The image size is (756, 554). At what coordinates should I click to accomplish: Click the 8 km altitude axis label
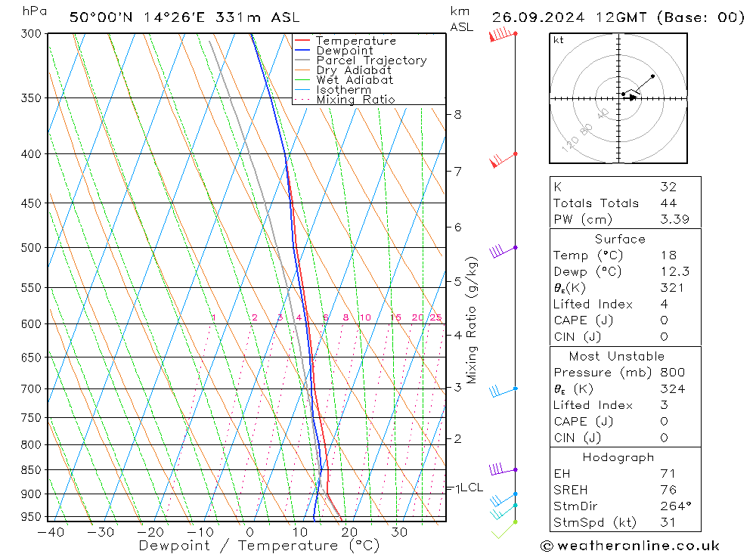tap(457, 114)
